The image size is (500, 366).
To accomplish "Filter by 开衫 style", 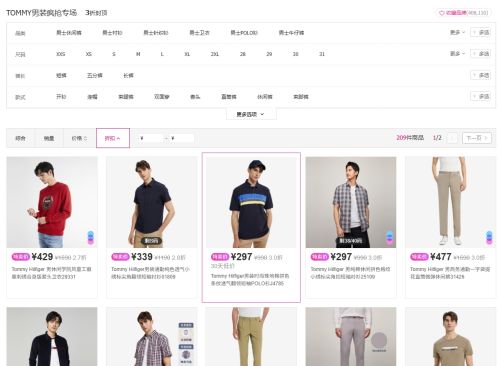I will 61,97.
